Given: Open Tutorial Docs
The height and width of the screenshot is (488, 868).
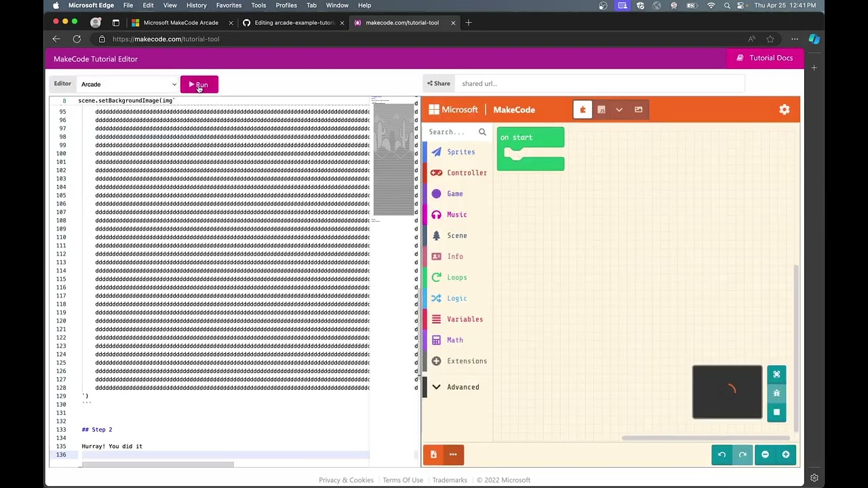Looking at the screenshot, I should (764, 58).
